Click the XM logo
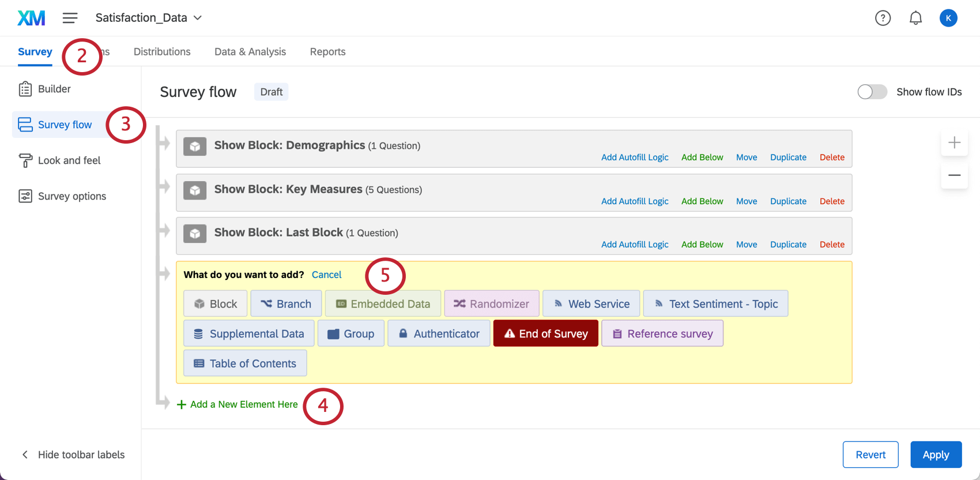This screenshot has height=480, width=980. [31, 18]
